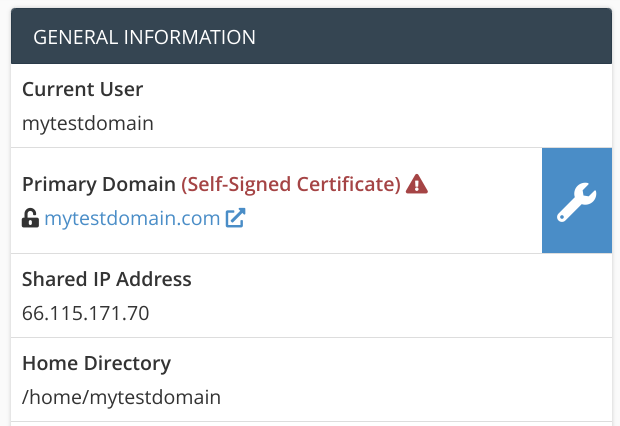
Task: Click the Home Directory label
Action: pos(96,363)
